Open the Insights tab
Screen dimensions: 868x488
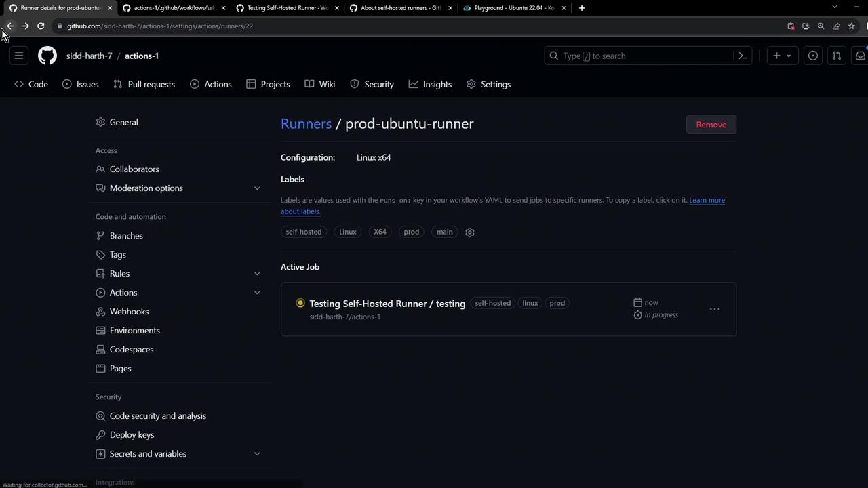[x=430, y=84]
